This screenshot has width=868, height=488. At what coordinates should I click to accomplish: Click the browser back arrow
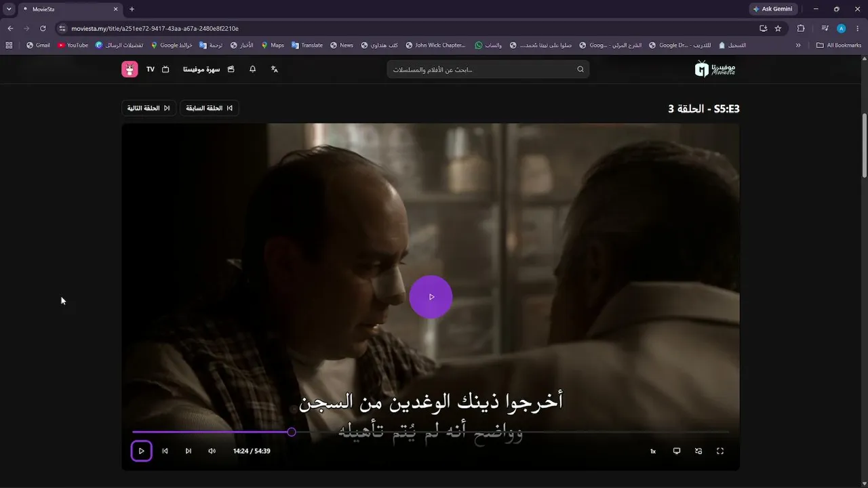10,28
